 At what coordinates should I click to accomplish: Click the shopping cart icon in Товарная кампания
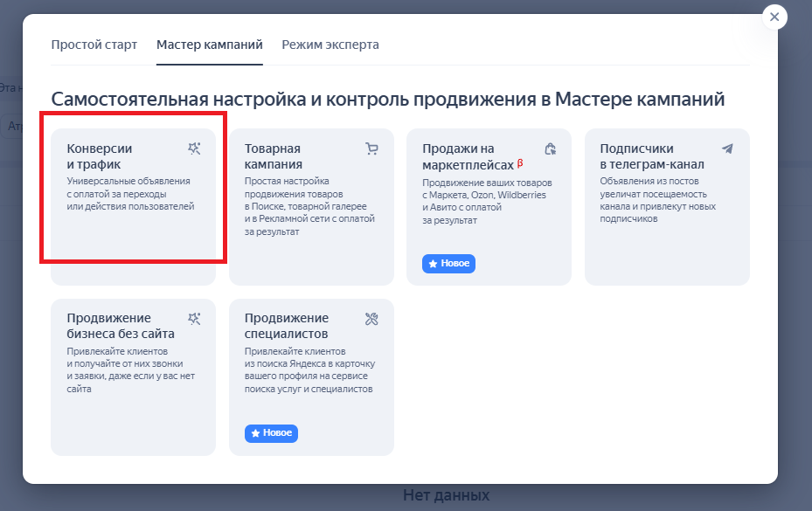pyautogui.click(x=371, y=148)
